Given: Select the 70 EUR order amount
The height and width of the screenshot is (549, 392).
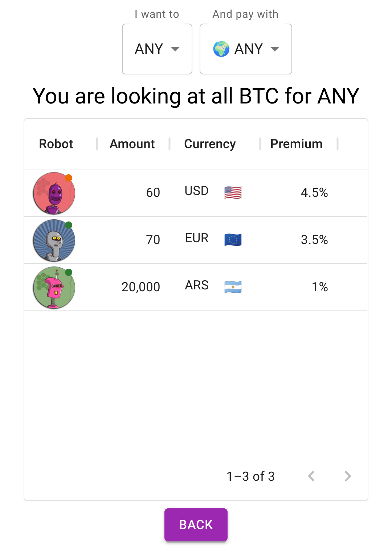Looking at the screenshot, I should tap(153, 240).
